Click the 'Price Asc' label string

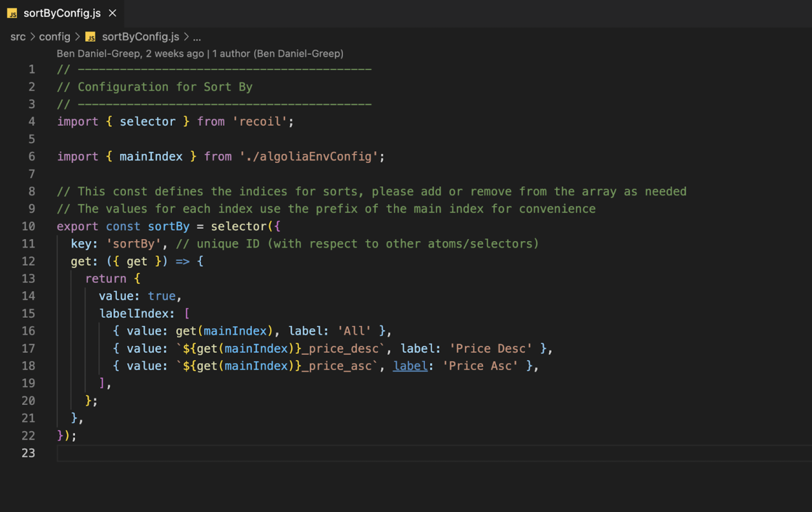(480, 366)
